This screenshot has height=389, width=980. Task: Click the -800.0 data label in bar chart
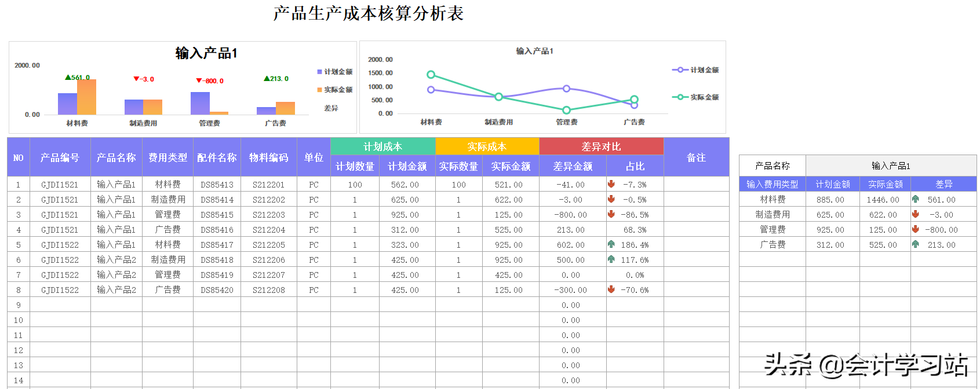(x=210, y=80)
